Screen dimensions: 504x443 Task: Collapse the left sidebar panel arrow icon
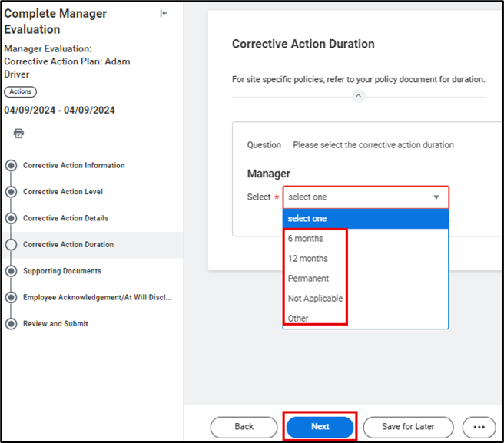pyautogui.click(x=164, y=13)
